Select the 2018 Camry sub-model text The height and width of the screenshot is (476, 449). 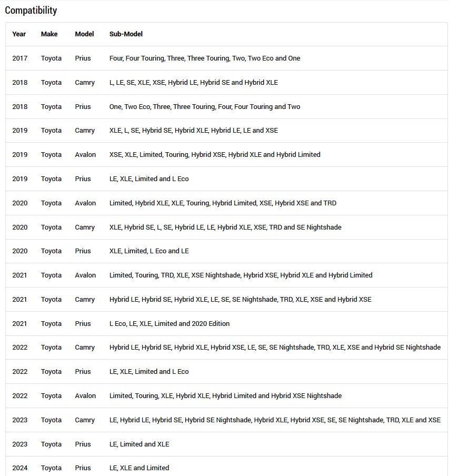[194, 83]
